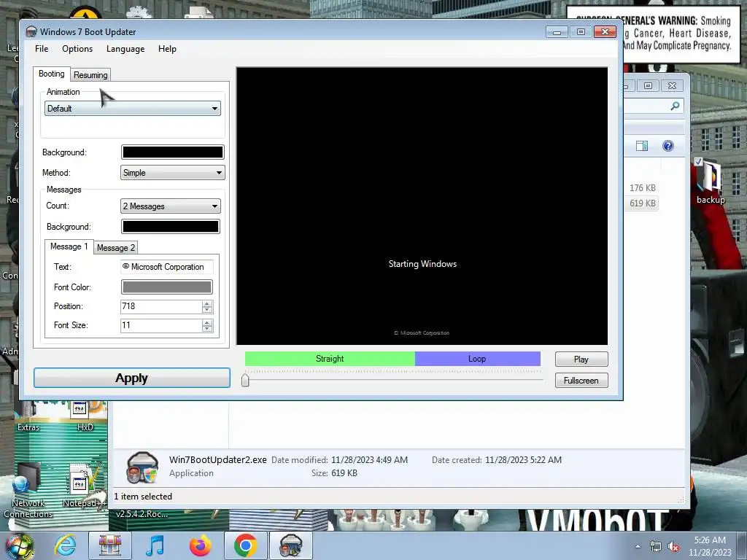
Task: Launch Firefox from the taskbar
Action: point(200,545)
